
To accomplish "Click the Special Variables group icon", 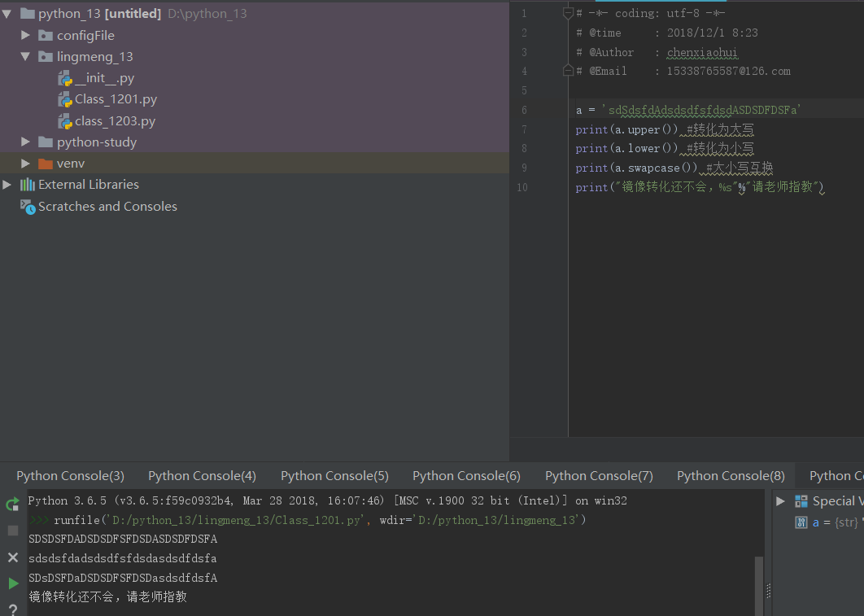I will click(x=801, y=501).
